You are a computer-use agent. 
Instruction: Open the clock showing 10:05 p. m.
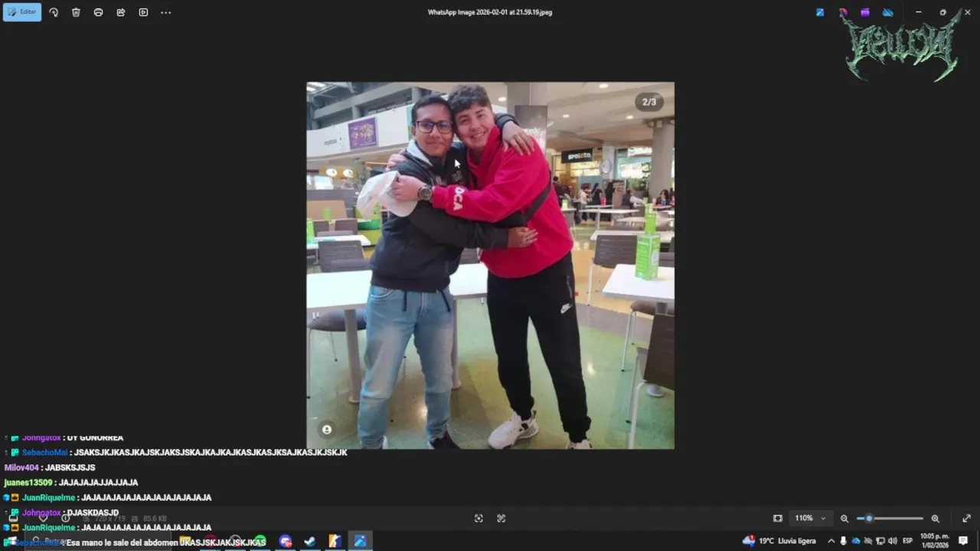pyautogui.click(x=934, y=540)
